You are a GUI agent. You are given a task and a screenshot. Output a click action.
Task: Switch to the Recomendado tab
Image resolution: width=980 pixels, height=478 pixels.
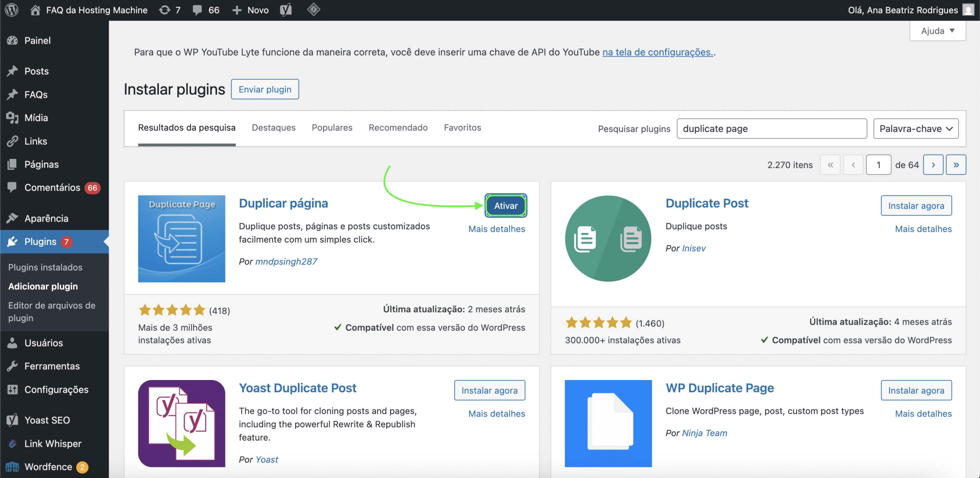coord(398,128)
